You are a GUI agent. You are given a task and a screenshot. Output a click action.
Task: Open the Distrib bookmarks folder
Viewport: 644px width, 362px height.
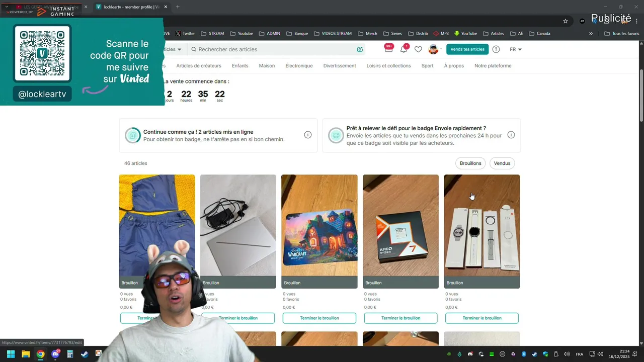click(x=418, y=34)
